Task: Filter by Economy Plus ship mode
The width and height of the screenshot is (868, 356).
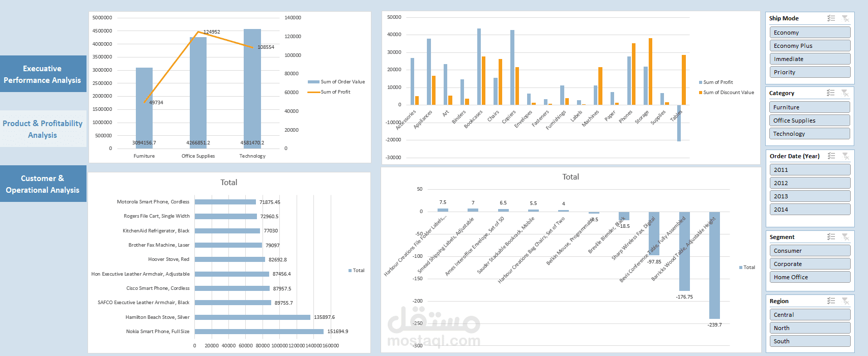Action: coord(810,46)
